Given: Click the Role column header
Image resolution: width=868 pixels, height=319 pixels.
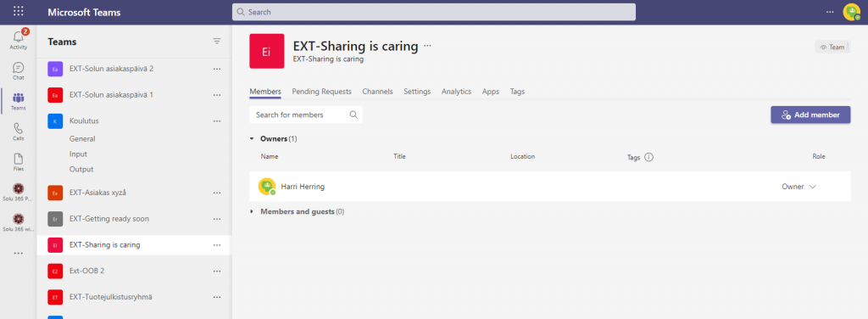Looking at the screenshot, I should tap(819, 157).
